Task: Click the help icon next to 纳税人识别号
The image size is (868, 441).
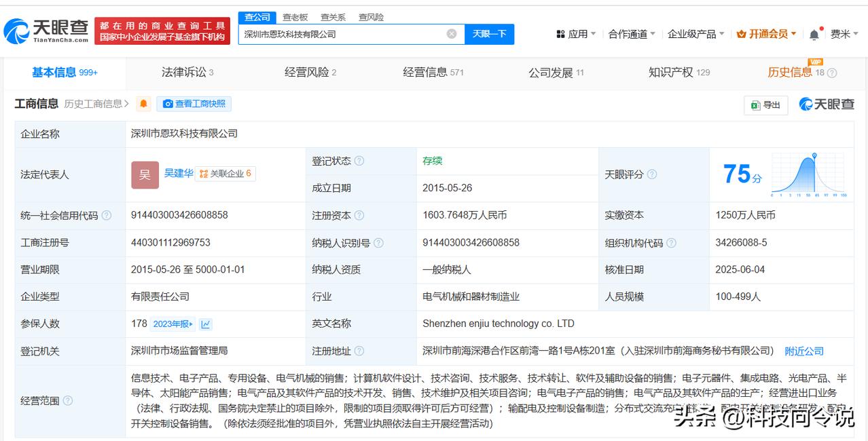Action: [x=378, y=242]
